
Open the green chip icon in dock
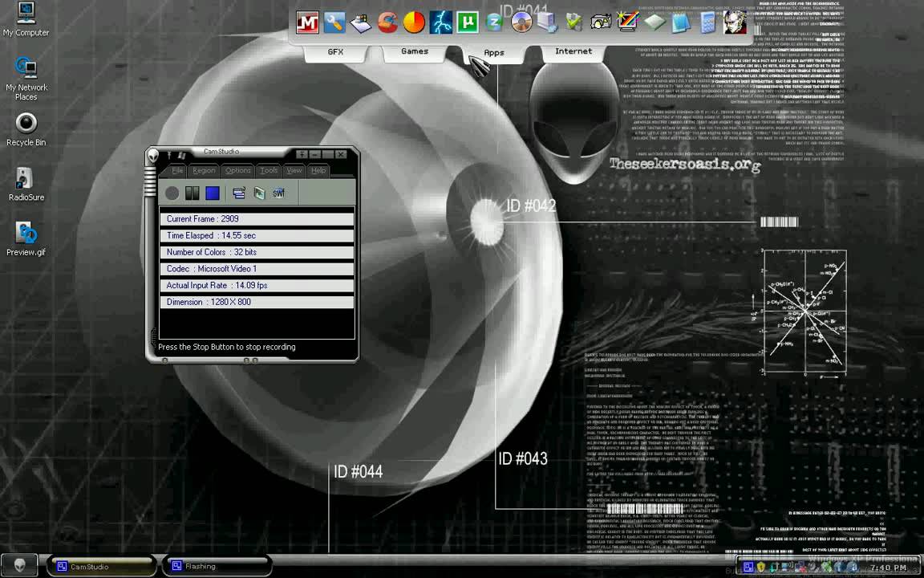(654, 23)
